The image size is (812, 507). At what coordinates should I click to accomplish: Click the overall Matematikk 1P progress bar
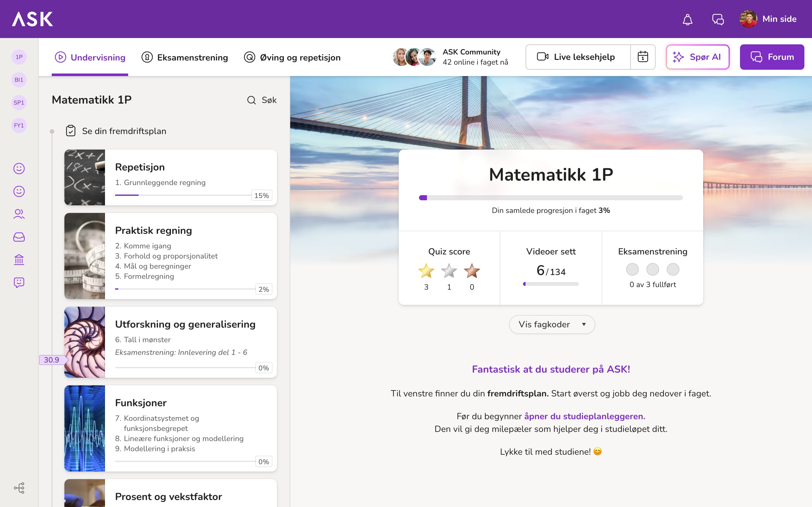coord(551,198)
